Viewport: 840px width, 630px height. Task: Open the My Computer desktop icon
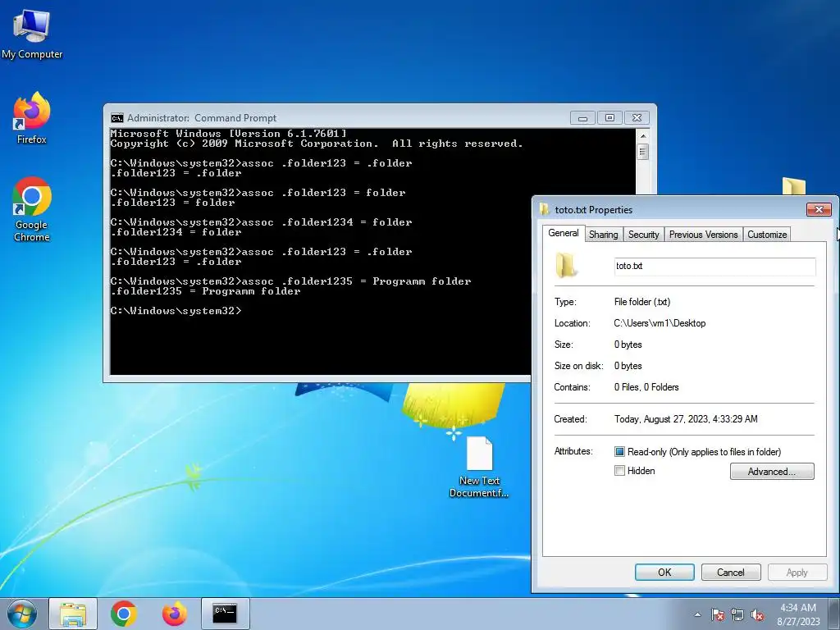32,34
